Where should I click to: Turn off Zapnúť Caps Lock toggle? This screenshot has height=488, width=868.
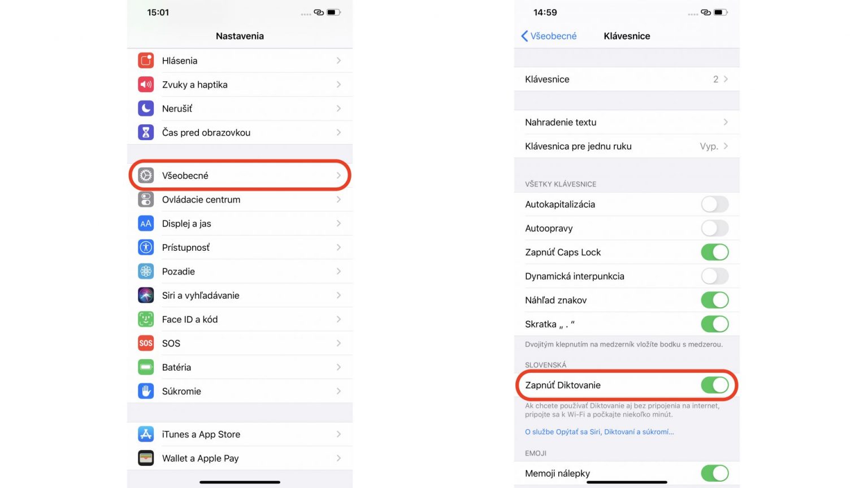point(715,252)
